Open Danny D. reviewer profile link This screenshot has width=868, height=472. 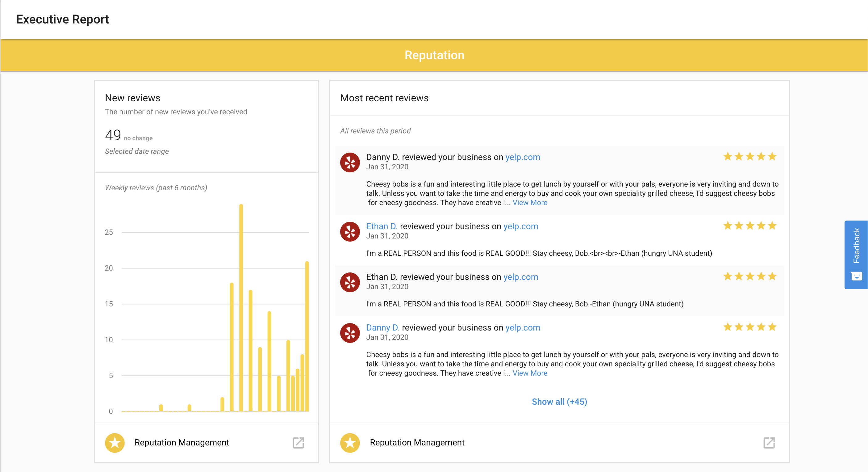(x=383, y=327)
